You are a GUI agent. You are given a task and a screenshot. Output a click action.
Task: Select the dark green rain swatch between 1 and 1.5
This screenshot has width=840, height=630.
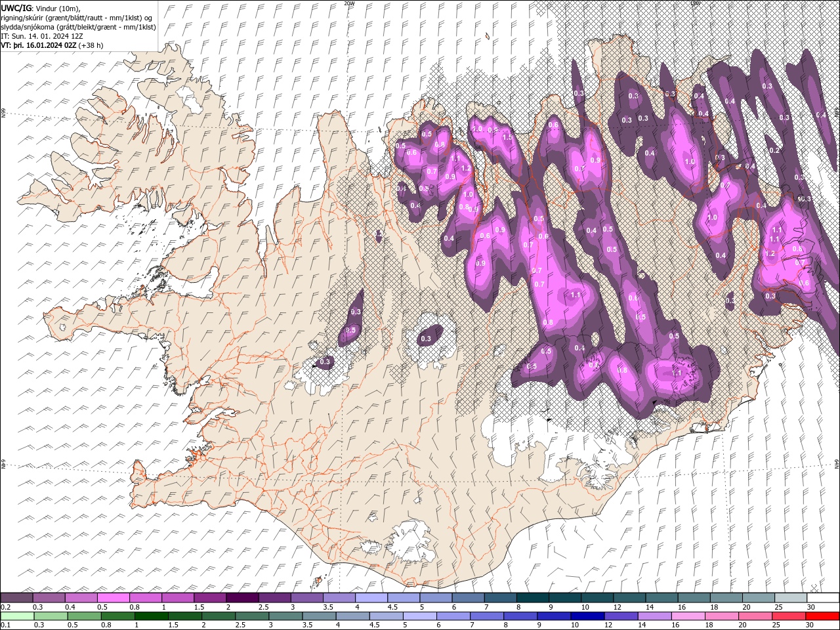(152, 616)
